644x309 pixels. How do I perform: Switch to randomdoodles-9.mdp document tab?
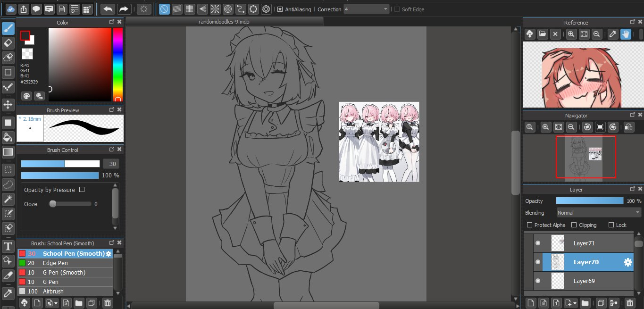[x=224, y=22]
